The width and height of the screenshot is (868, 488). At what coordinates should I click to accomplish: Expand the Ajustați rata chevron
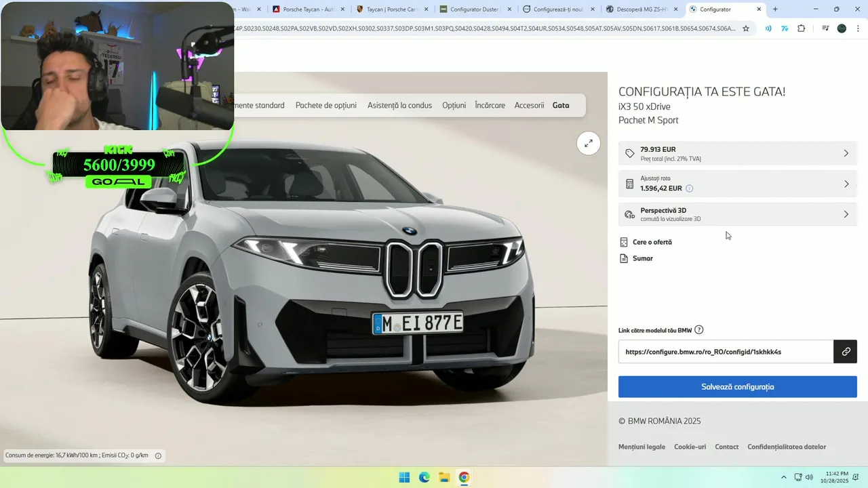coord(846,184)
